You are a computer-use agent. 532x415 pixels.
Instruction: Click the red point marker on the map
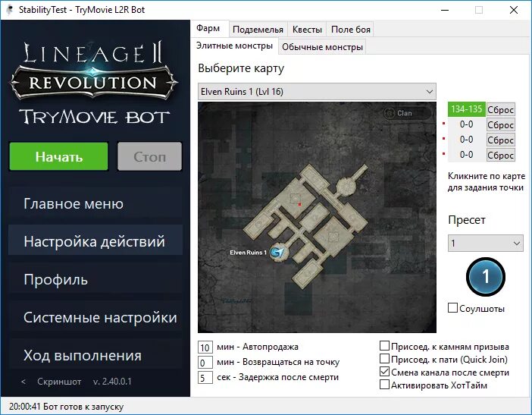tap(299, 204)
